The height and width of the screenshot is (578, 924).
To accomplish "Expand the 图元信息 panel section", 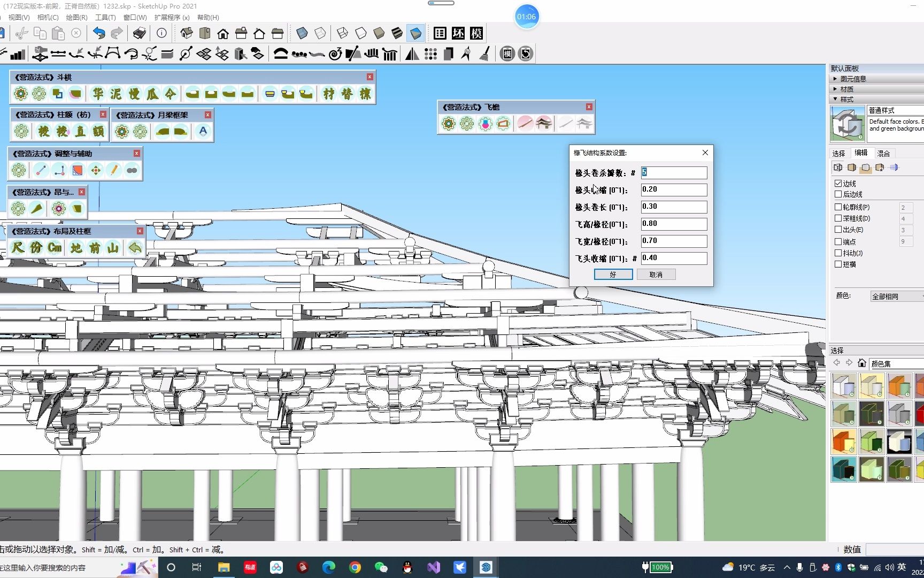I will (853, 79).
